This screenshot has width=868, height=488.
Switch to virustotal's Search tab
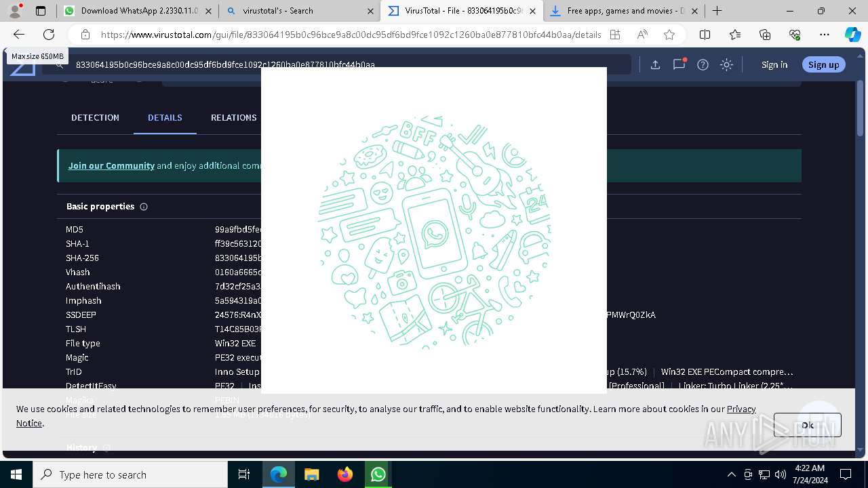coord(299,11)
